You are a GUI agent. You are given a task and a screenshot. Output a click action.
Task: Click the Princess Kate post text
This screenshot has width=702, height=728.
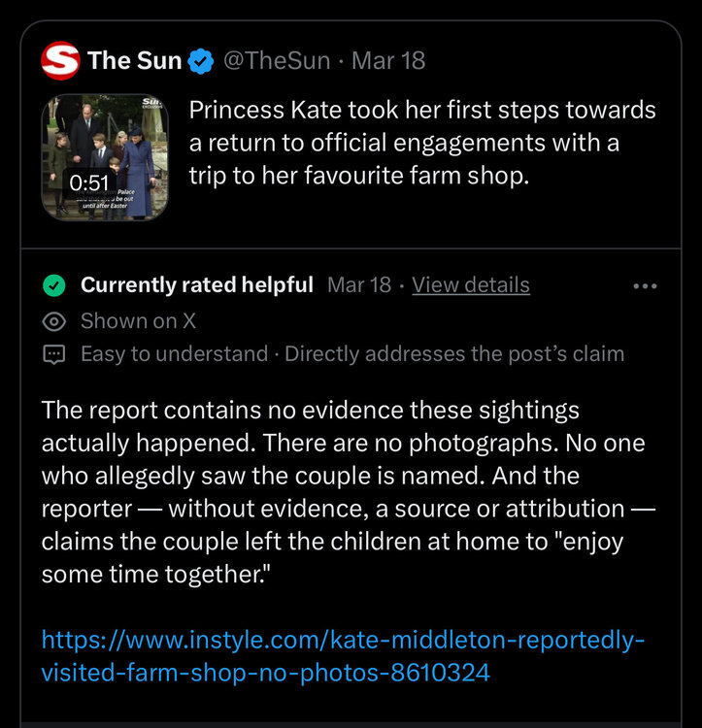pyautogui.click(x=422, y=143)
